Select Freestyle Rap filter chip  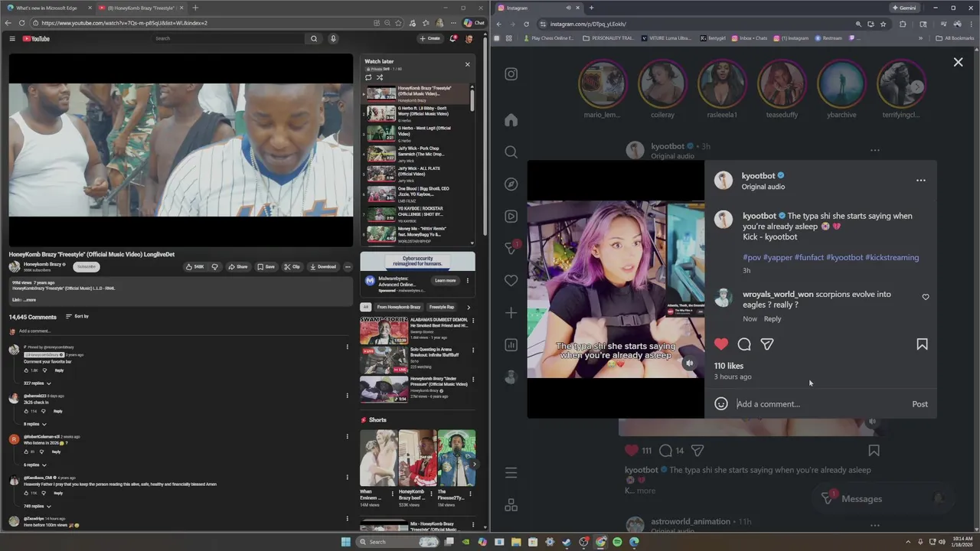[442, 307]
